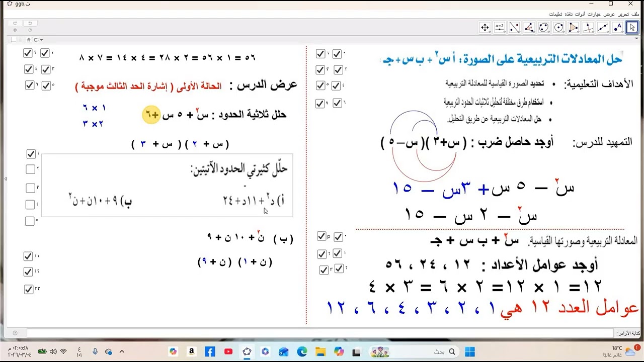Click the microphone icon in system tray
644x362 pixels.
[x=95, y=351]
